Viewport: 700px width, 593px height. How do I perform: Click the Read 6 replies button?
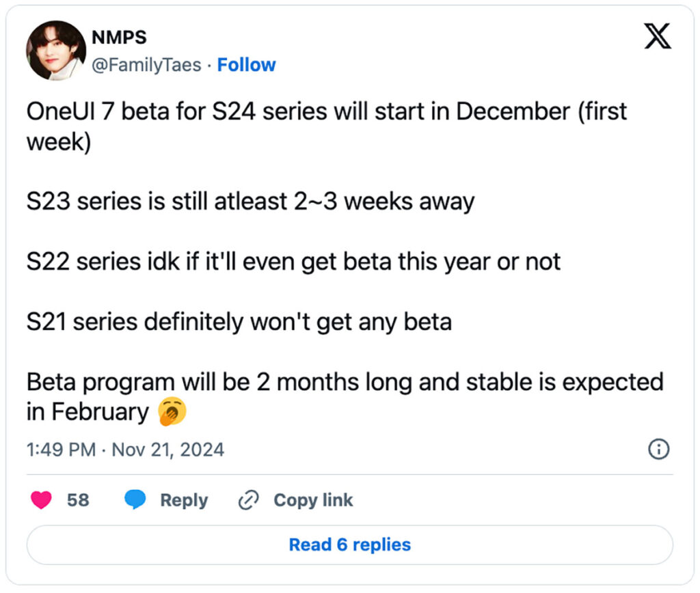(349, 544)
